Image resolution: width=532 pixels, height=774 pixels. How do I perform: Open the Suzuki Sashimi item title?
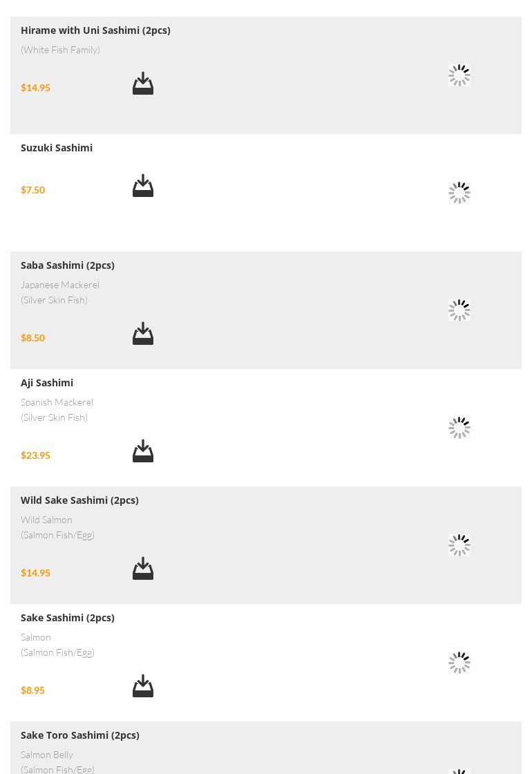(x=56, y=148)
